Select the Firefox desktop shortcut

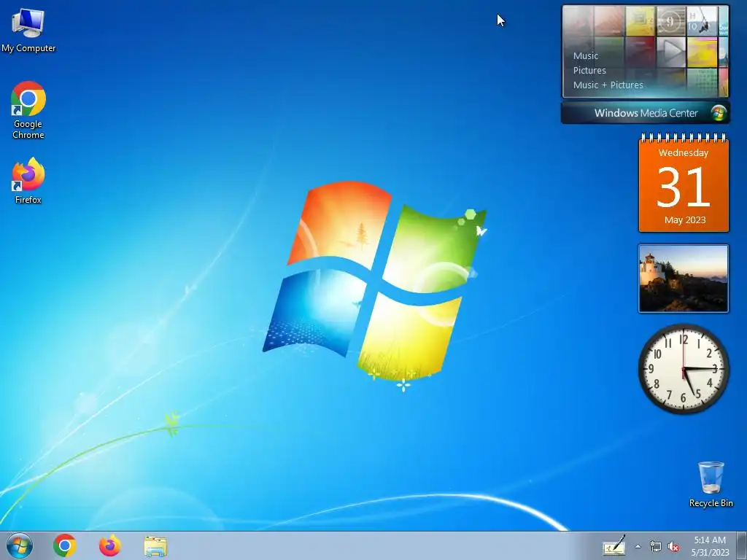tap(28, 181)
